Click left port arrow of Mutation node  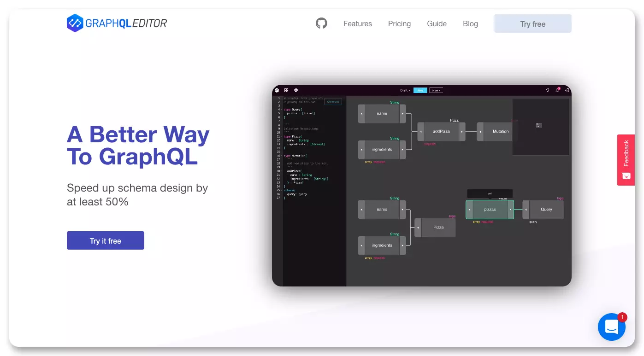480,131
